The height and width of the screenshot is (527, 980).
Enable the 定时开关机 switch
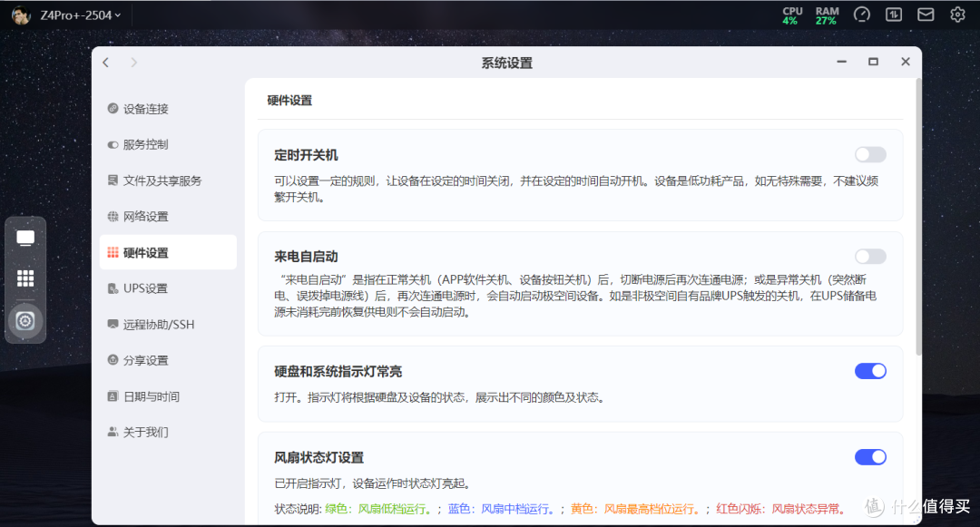(870, 154)
